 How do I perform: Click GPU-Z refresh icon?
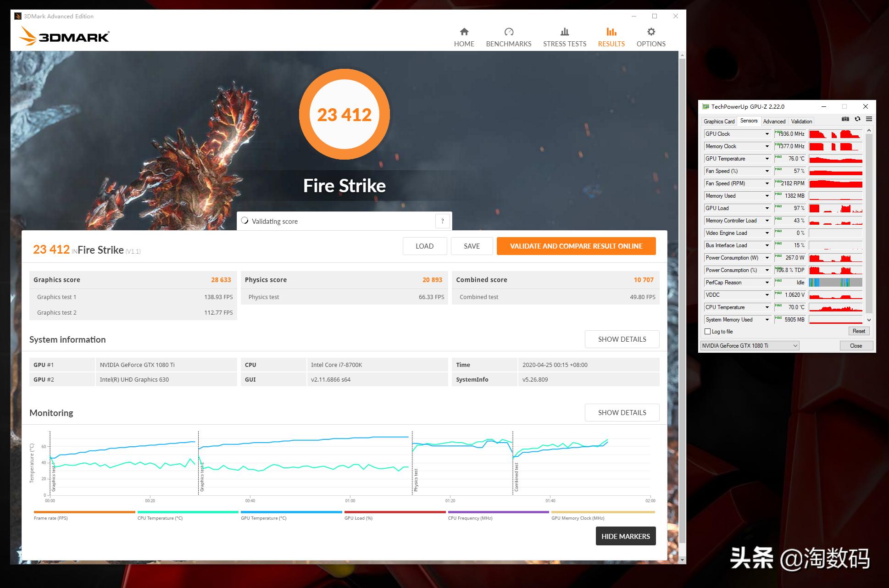coord(857,119)
